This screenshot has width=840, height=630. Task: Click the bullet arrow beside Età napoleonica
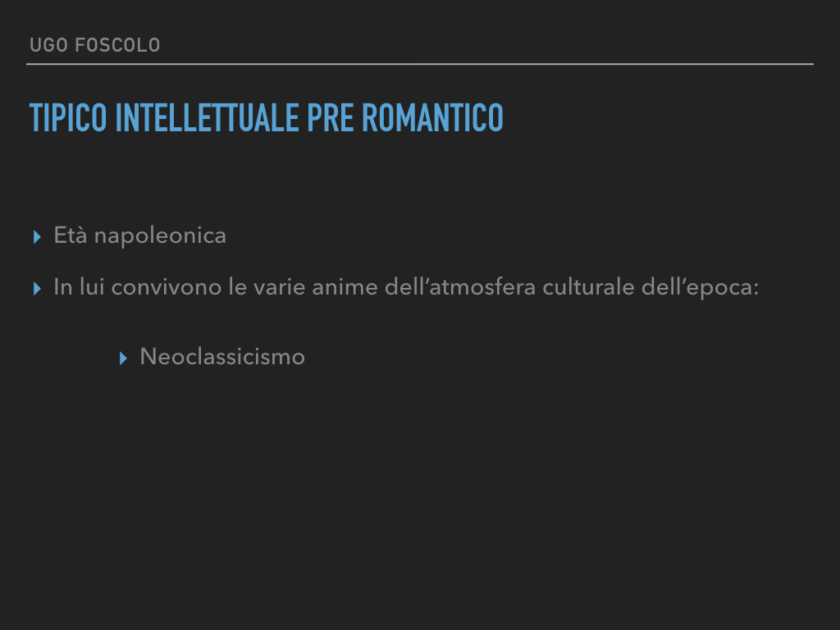tap(37, 237)
